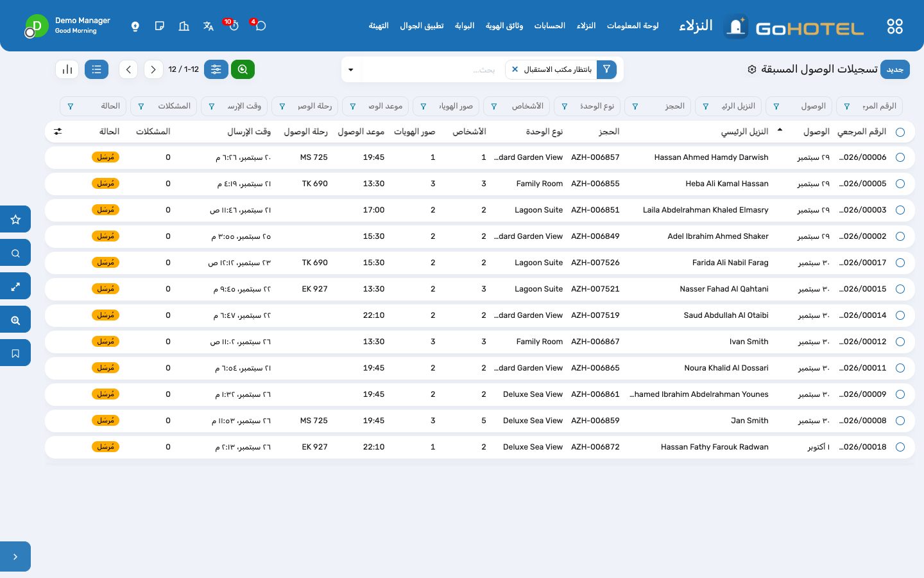Open البوابة menu
The width and height of the screenshot is (924, 578).
pyautogui.click(x=465, y=26)
